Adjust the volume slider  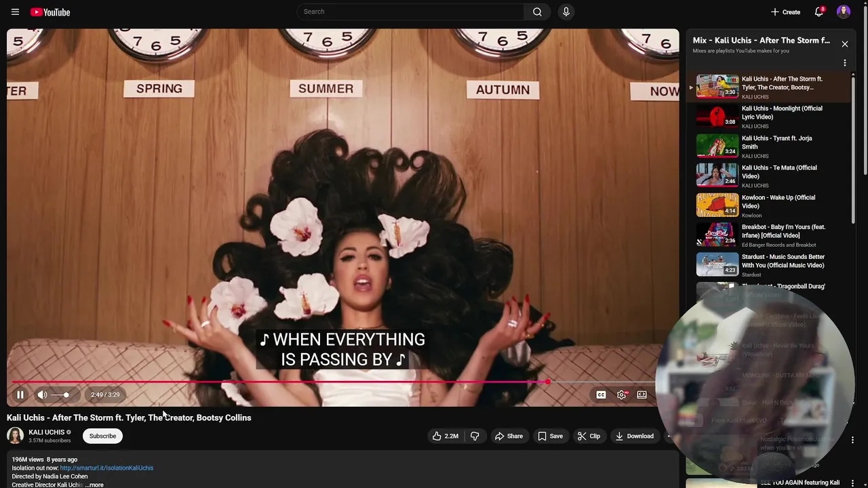(60, 394)
